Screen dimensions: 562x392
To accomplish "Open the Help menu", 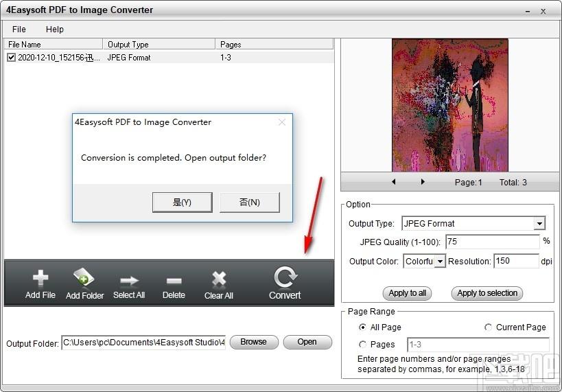I will click(x=55, y=30).
